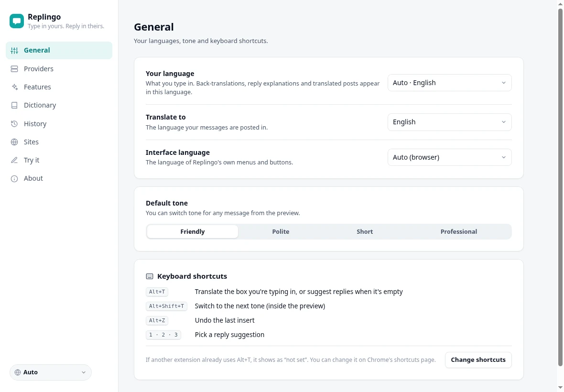Image resolution: width=564 pixels, height=392 pixels.
Task: Click the "Undo the last insert" text
Action: 225,320
